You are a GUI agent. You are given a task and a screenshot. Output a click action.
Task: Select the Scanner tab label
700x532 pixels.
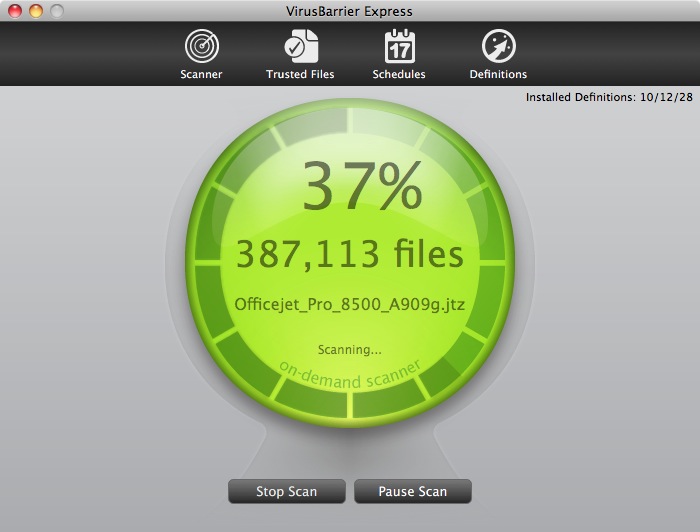point(201,74)
